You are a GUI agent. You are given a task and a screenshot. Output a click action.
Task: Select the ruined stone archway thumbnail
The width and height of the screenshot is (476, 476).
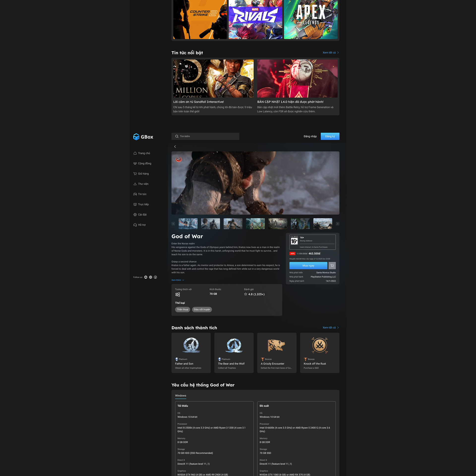[278, 224]
